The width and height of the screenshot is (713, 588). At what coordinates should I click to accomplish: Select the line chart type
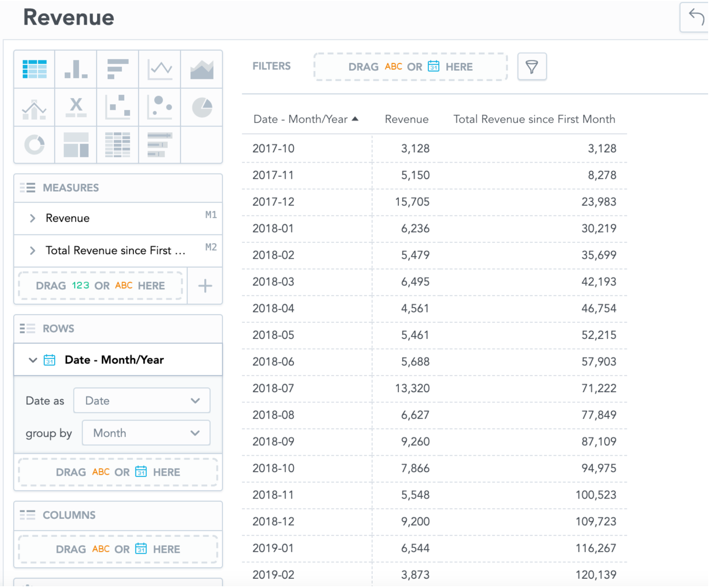159,69
